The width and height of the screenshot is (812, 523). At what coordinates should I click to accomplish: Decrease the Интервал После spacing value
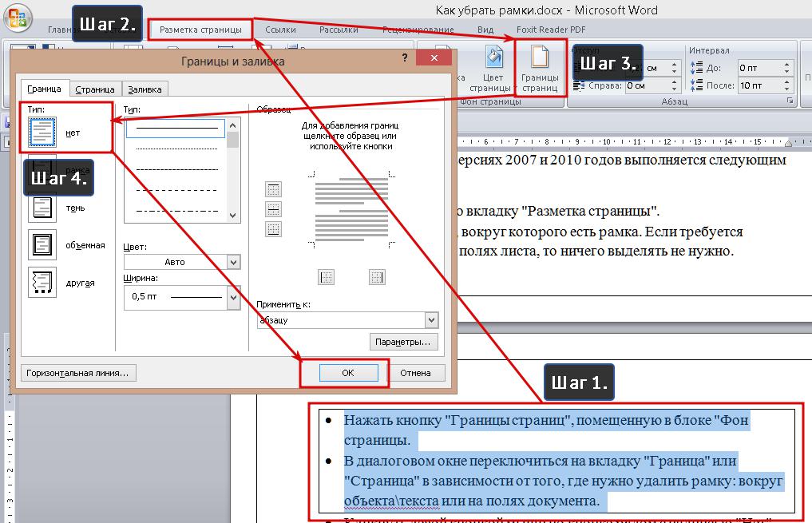tap(786, 89)
